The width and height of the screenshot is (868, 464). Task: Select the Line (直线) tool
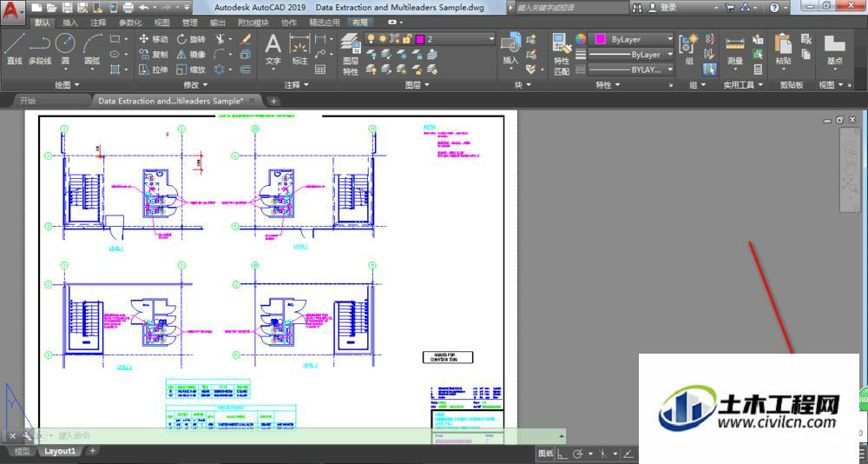14,50
